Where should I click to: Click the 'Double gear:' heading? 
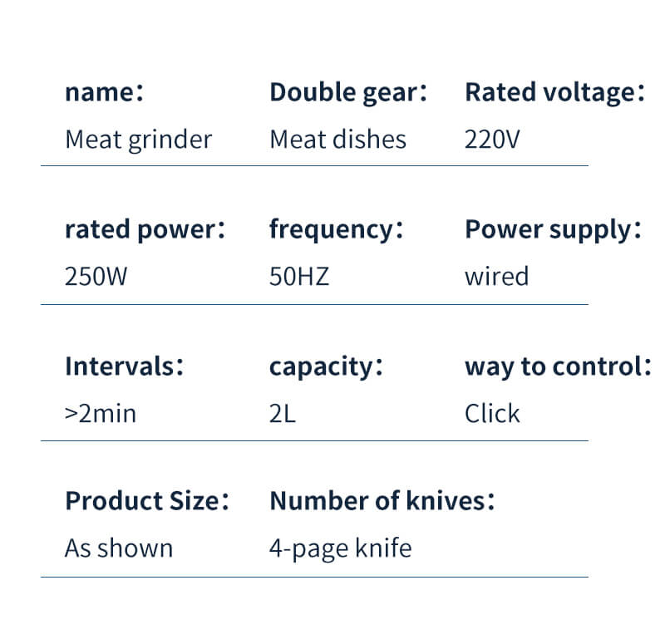pyautogui.click(x=348, y=92)
